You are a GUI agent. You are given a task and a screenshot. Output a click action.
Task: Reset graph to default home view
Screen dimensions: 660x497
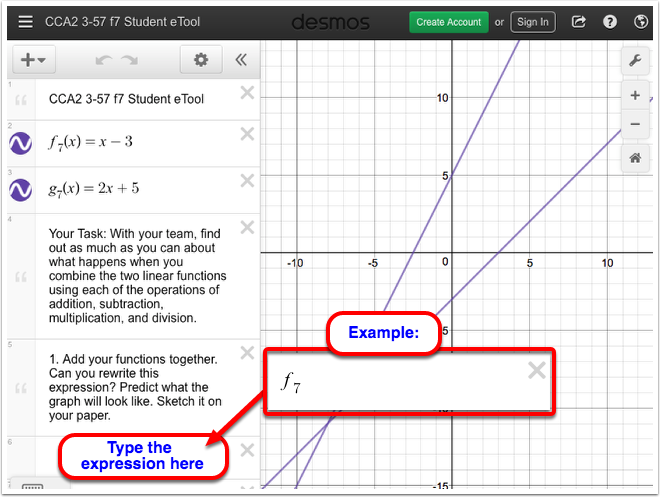coord(635,158)
